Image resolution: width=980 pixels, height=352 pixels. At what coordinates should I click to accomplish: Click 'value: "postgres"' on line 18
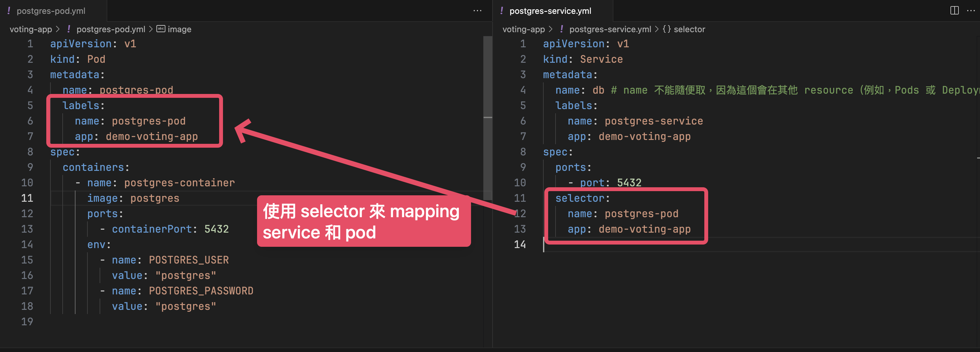tap(164, 306)
